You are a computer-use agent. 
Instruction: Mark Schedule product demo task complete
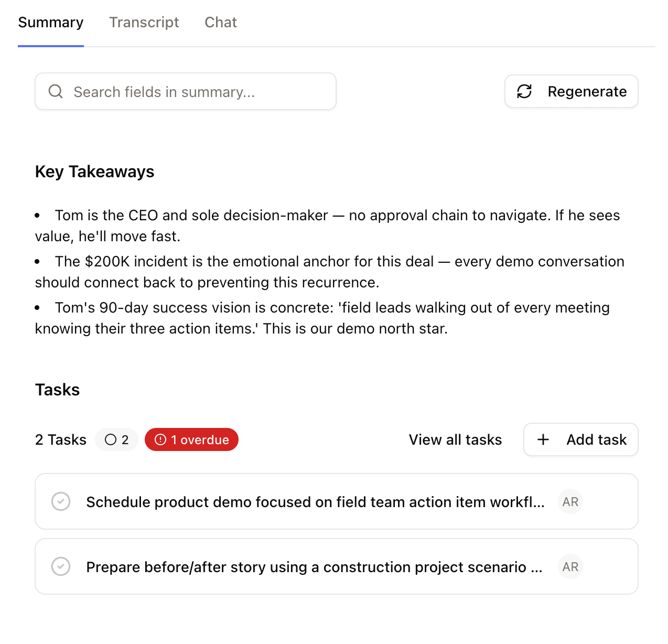pos(61,501)
